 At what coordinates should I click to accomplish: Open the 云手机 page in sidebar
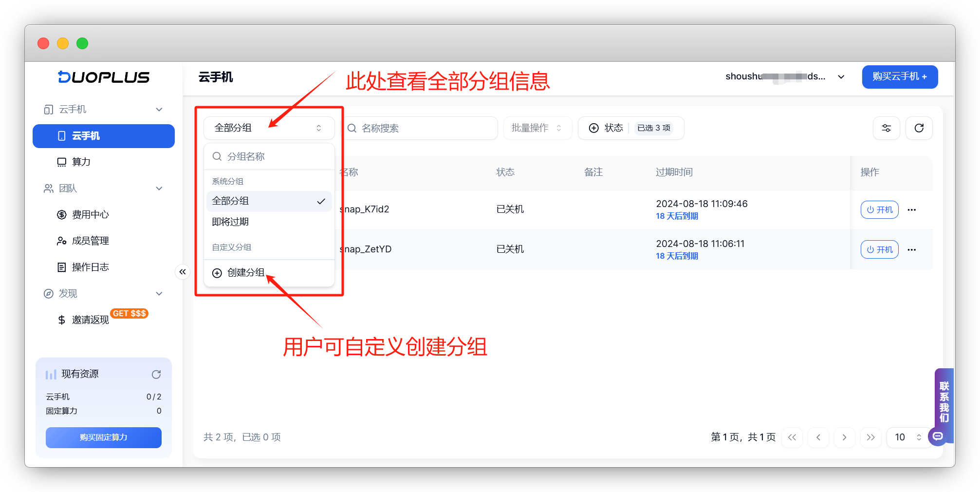(x=104, y=136)
